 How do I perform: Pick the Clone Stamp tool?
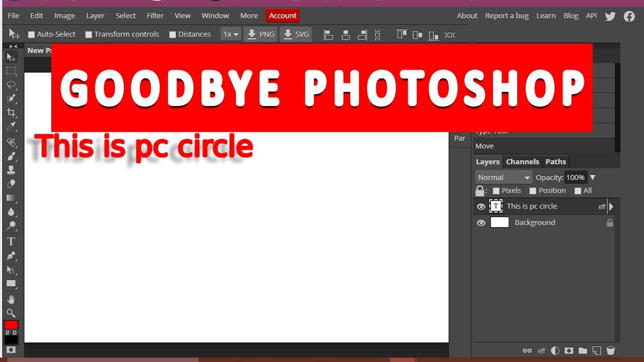(x=11, y=170)
